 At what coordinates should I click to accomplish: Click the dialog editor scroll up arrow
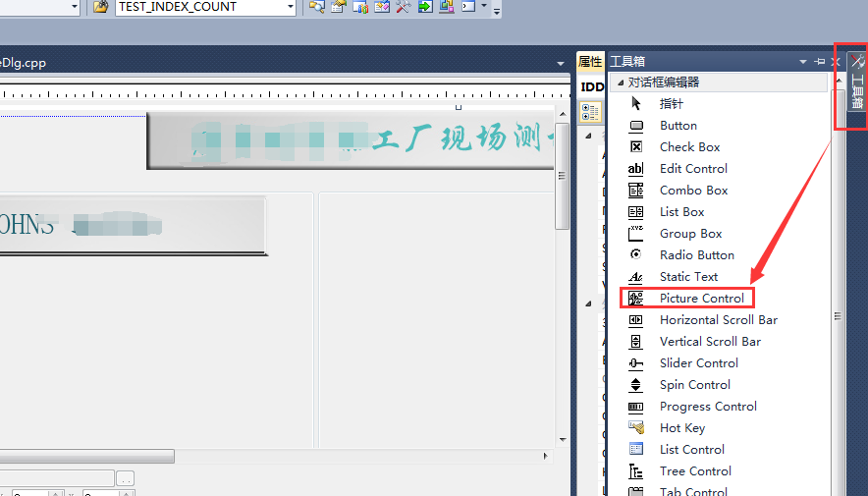pos(563,114)
